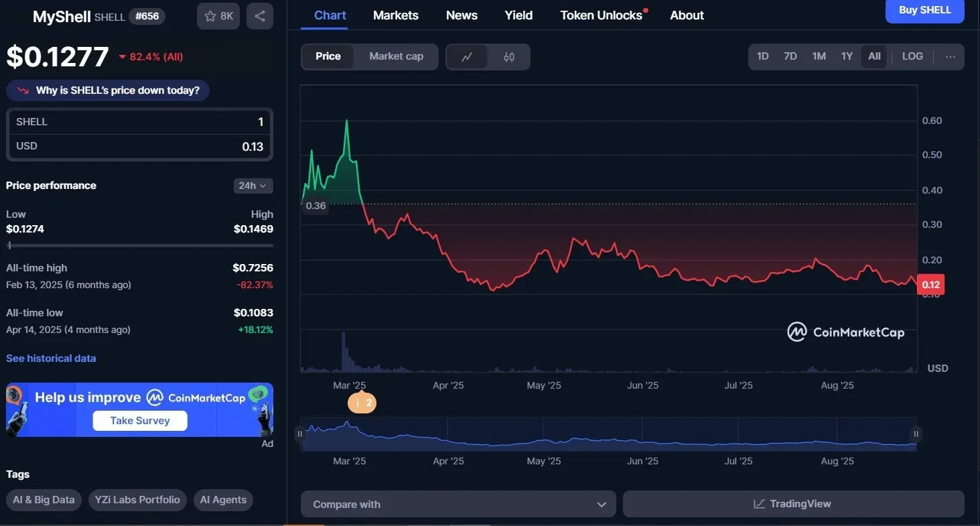980x526 pixels.
Task: Click the -82.37% all-time high change
Action: pyautogui.click(x=255, y=285)
